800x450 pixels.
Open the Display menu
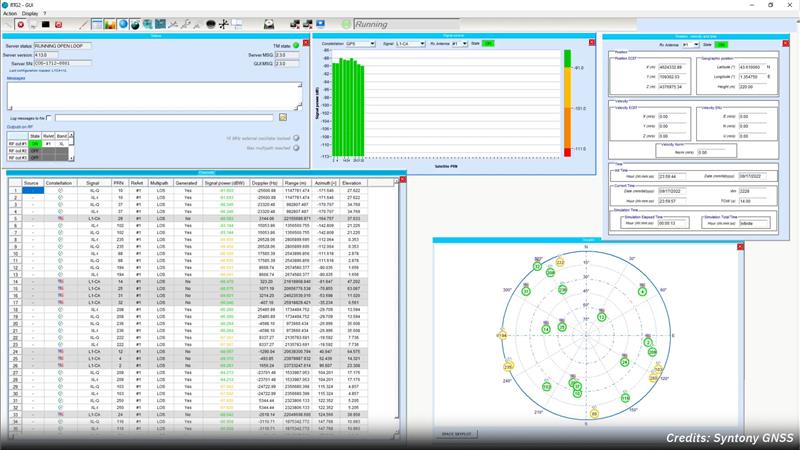[x=30, y=13]
